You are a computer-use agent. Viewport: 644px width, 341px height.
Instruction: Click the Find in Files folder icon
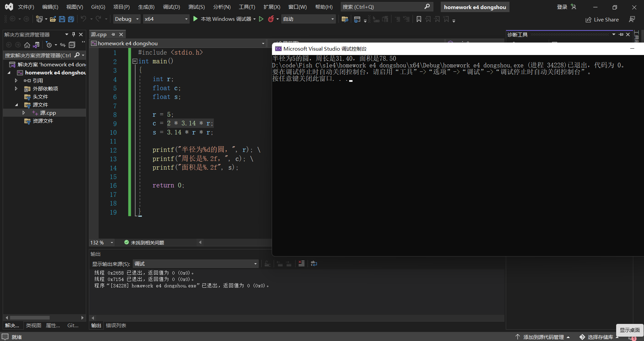pos(344,19)
